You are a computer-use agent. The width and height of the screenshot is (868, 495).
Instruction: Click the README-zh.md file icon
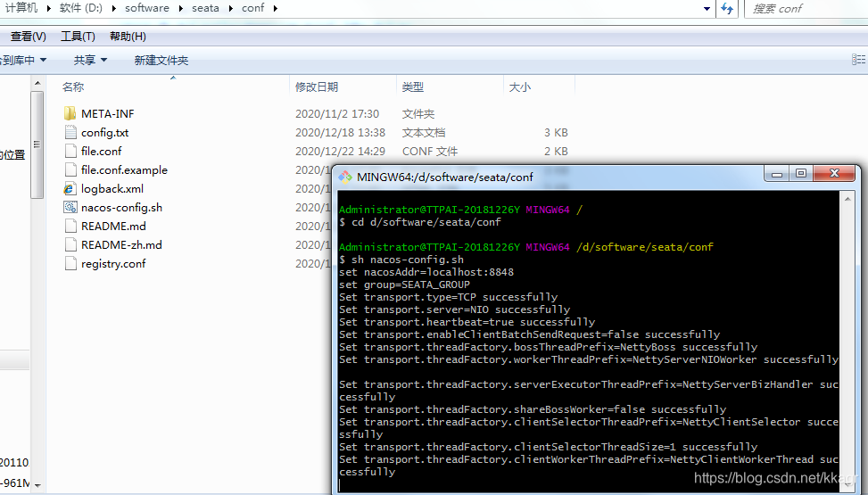pyautogui.click(x=70, y=244)
